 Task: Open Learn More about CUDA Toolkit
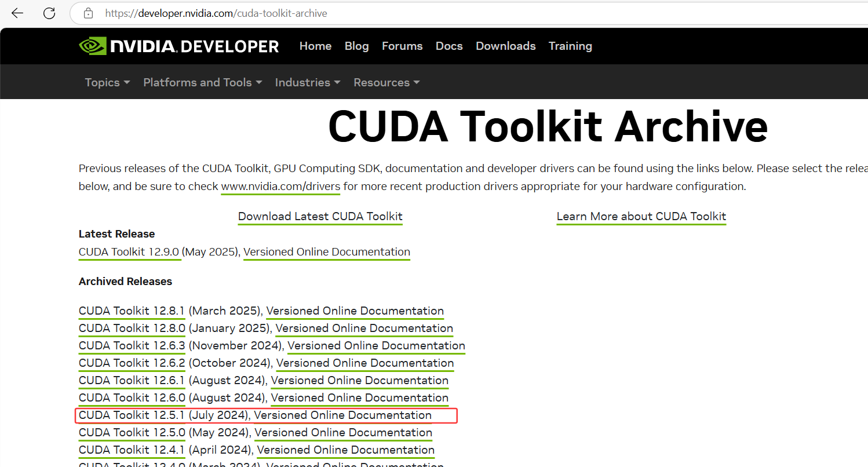click(641, 216)
